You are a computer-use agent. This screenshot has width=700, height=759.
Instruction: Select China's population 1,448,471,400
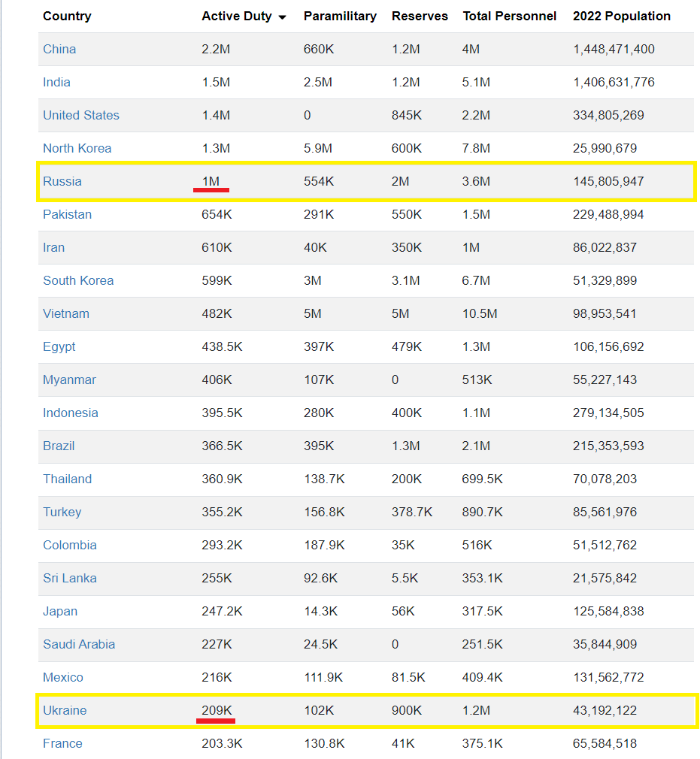[x=614, y=49]
